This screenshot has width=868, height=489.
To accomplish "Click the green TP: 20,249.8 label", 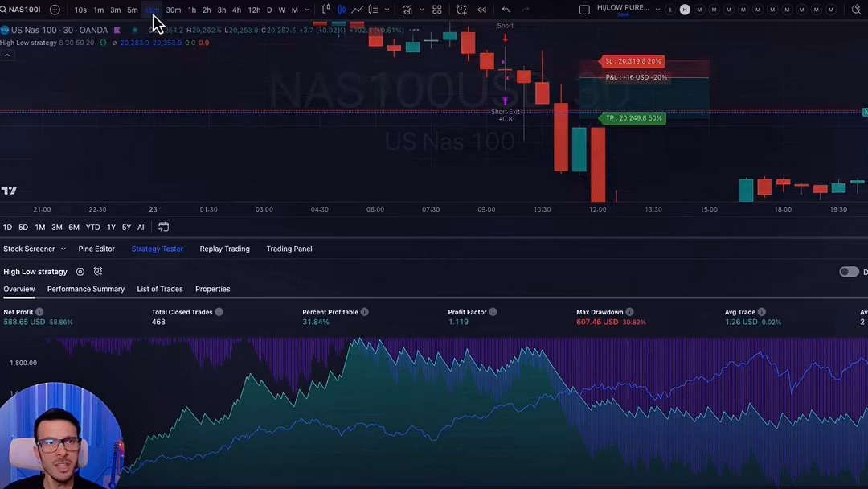I will [x=633, y=118].
